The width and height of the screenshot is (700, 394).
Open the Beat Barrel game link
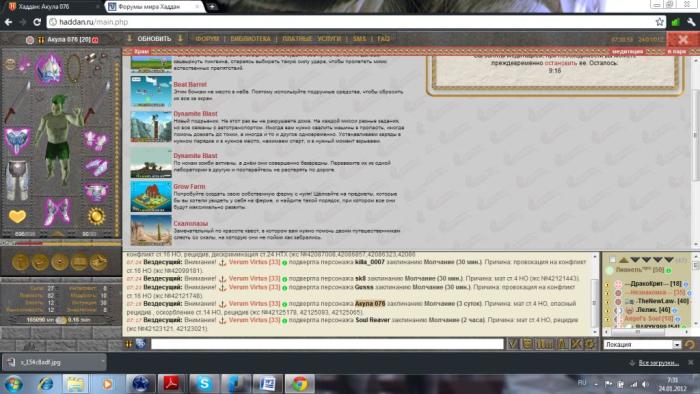click(x=190, y=84)
